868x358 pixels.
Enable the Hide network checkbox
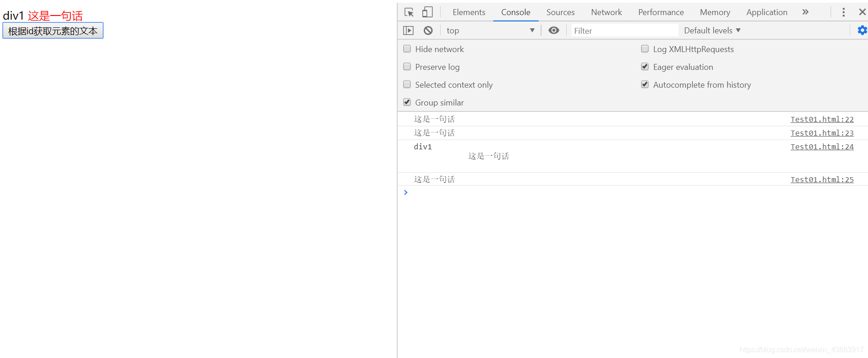tap(407, 49)
